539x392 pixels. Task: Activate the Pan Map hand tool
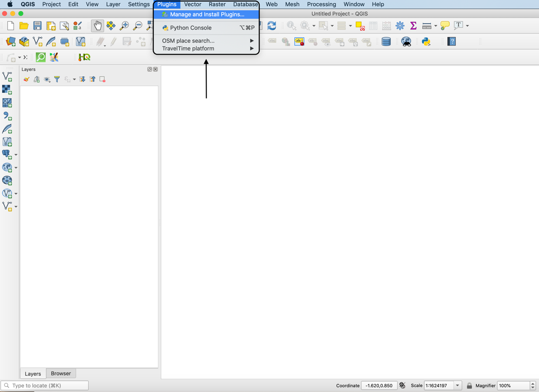[98, 26]
